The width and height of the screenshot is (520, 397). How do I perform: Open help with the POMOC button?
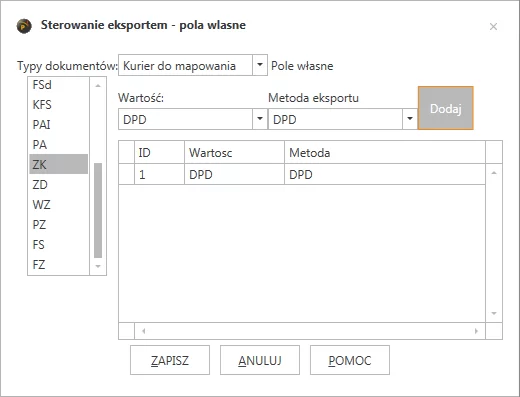pos(350,360)
